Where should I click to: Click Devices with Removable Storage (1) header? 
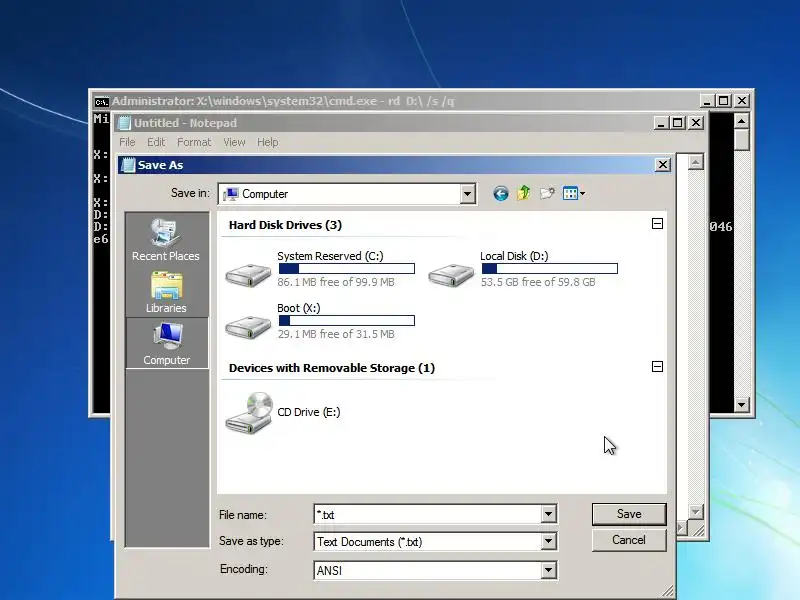(x=332, y=368)
